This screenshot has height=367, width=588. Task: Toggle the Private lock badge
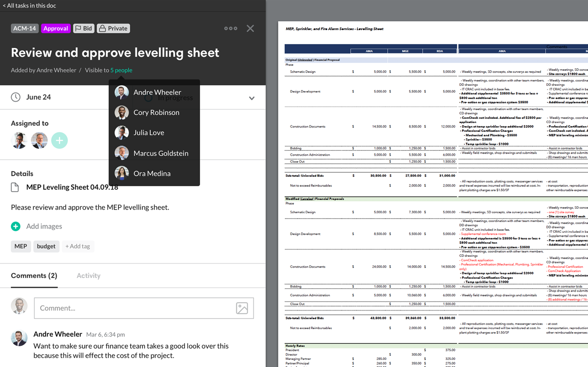[113, 29]
